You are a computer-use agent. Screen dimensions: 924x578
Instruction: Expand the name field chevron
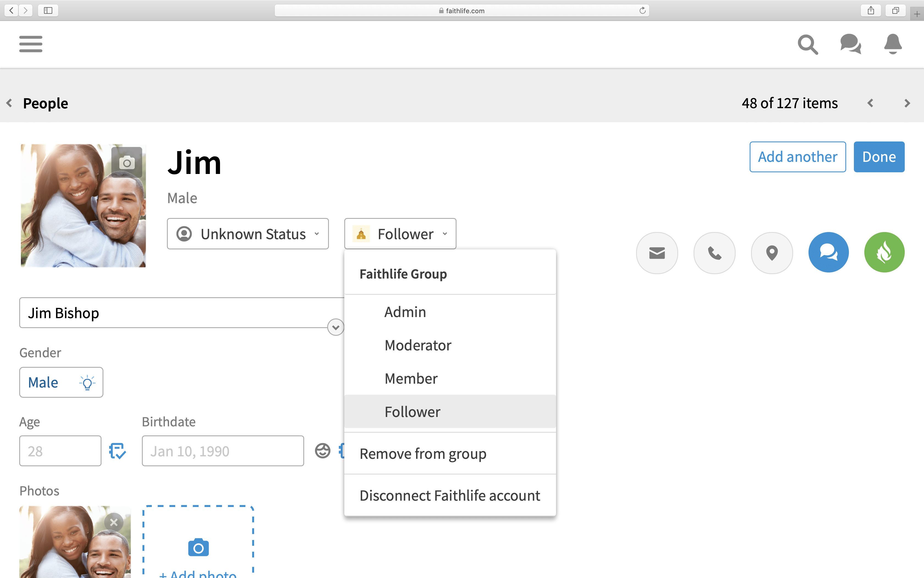click(x=335, y=327)
